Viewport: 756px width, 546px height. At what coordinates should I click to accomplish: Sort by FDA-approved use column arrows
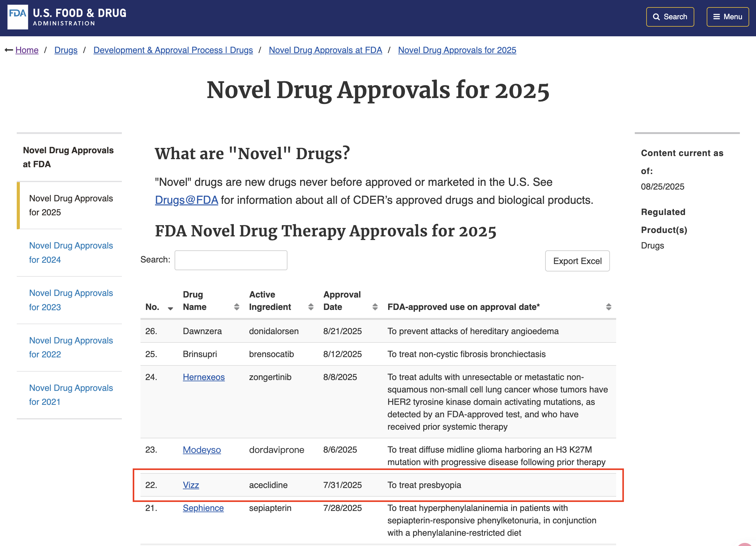pyautogui.click(x=608, y=307)
